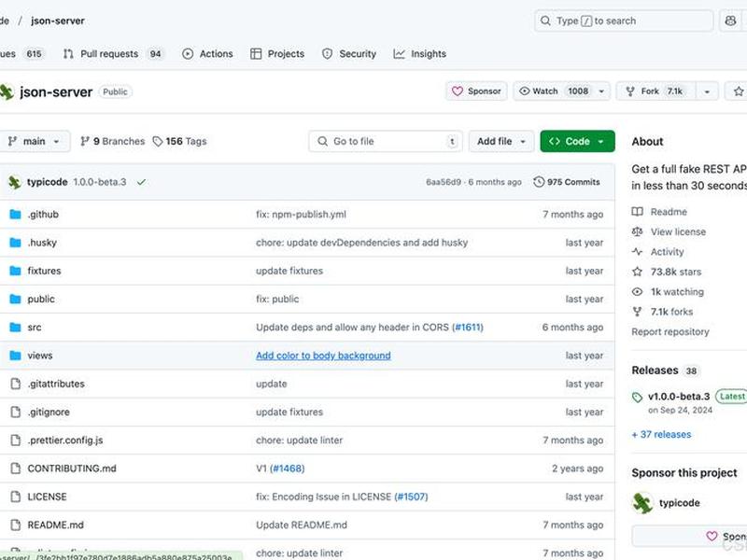747x560 pixels.
Task: Expand the Fork dropdown arrow
Action: (707, 91)
